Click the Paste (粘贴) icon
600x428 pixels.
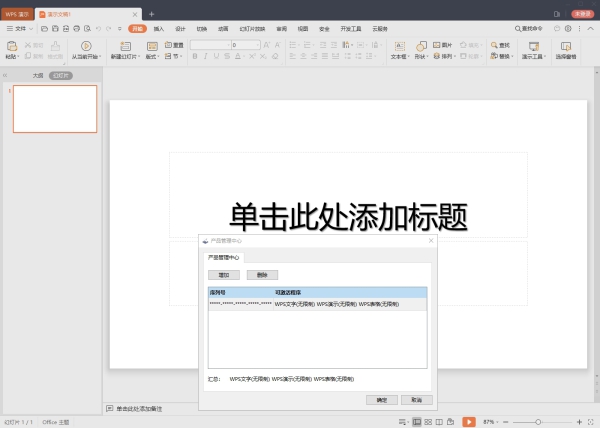11,46
